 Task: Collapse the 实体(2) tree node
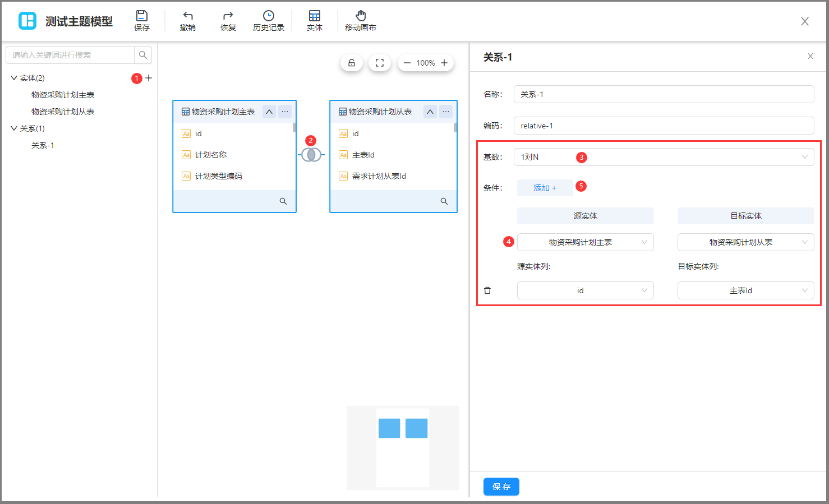point(14,78)
